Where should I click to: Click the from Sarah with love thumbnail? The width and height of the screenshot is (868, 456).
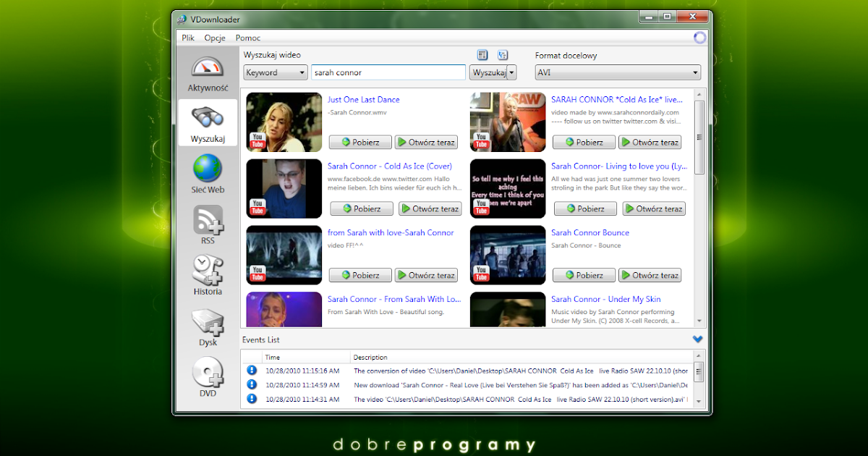click(x=284, y=255)
